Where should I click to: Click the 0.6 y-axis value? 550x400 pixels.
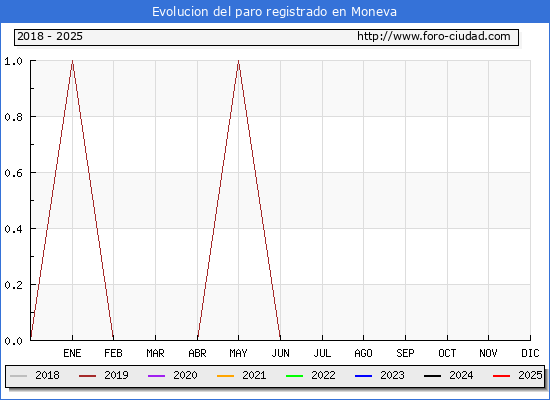[13, 173]
